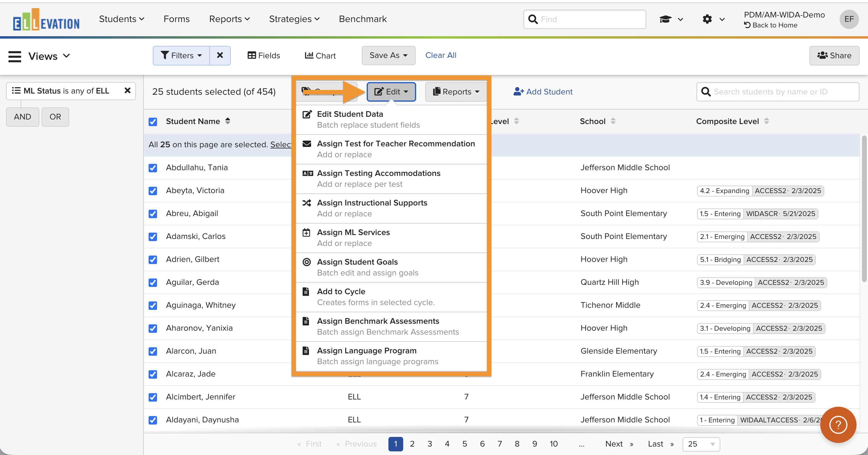Click the Quartz Hill High school cell

[x=609, y=282]
